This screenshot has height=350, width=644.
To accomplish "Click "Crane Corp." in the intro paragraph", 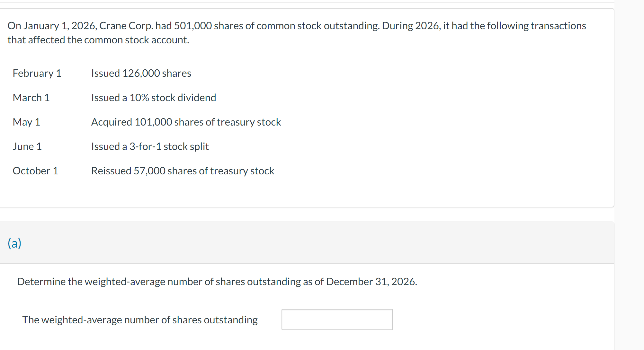I will pyautogui.click(x=126, y=26).
